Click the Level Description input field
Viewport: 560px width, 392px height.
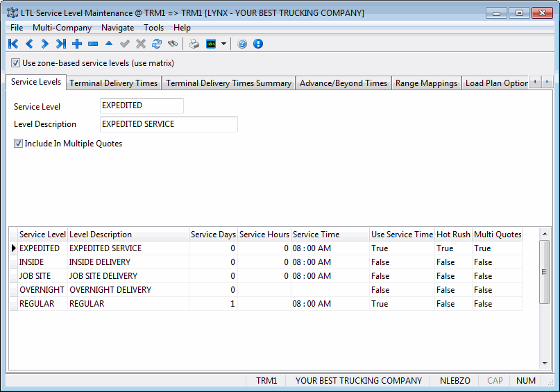pos(169,124)
